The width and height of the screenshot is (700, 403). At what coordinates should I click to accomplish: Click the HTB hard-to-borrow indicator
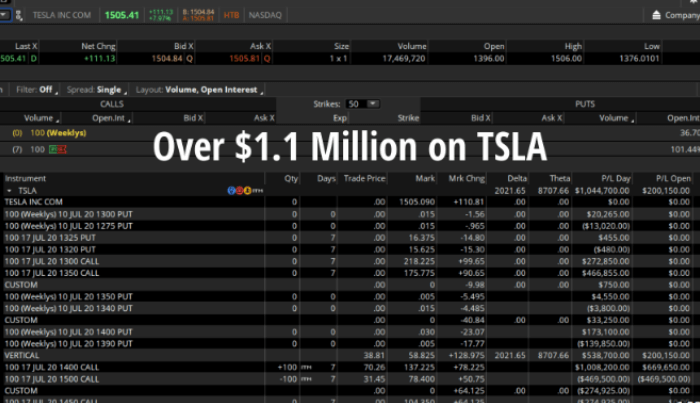[x=232, y=16]
